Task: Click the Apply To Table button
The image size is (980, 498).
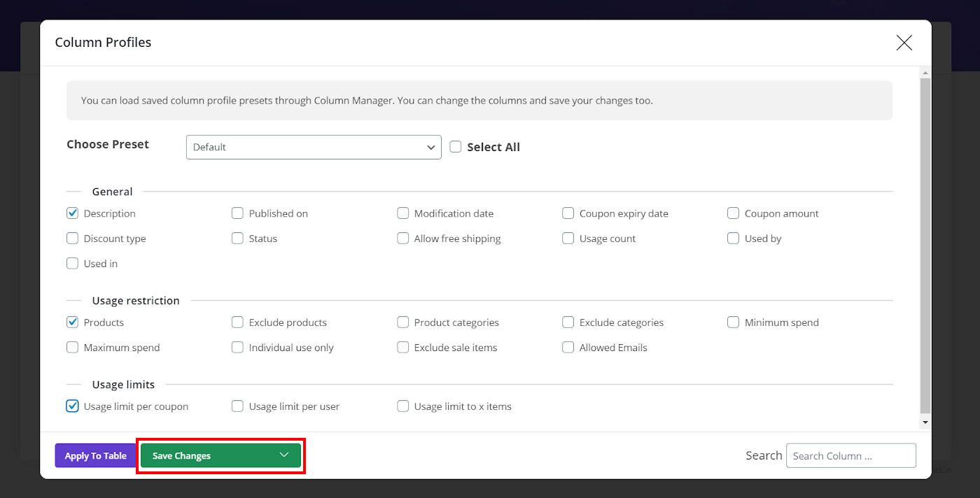Action: [95, 456]
